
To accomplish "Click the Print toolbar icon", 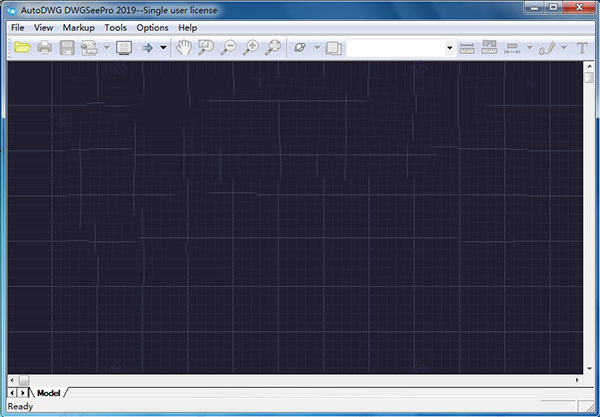I will (45, 48).
